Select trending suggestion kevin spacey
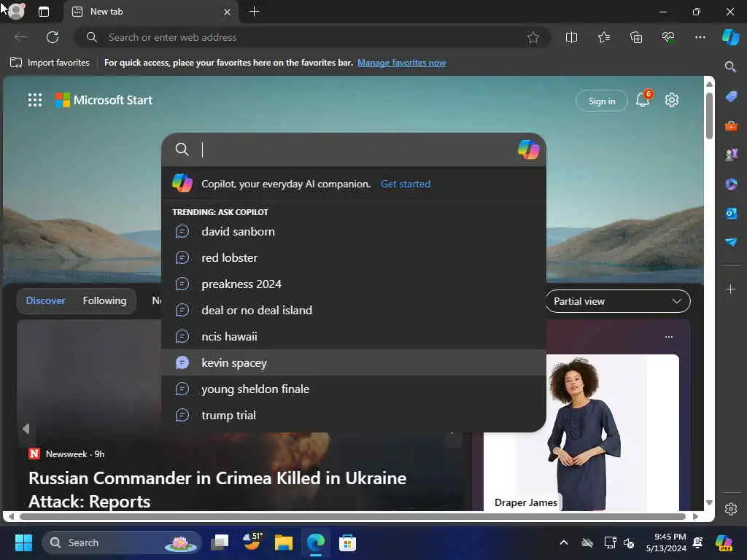 354,362
